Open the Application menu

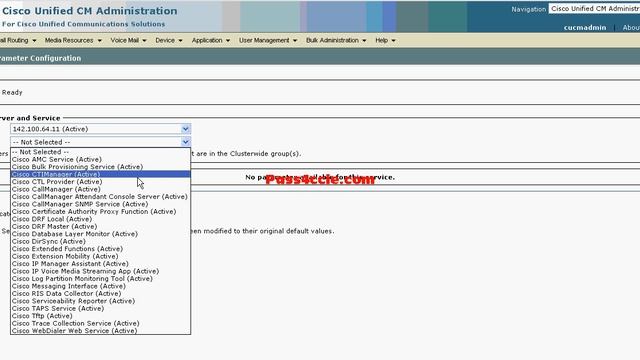click(x=211, y=40)
